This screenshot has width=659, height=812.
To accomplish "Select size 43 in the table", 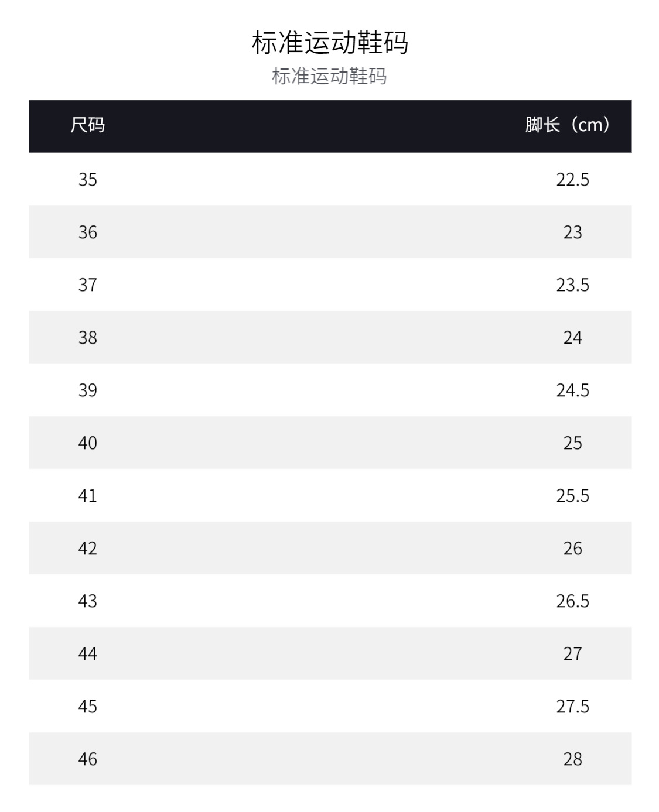I will point(88,601).
